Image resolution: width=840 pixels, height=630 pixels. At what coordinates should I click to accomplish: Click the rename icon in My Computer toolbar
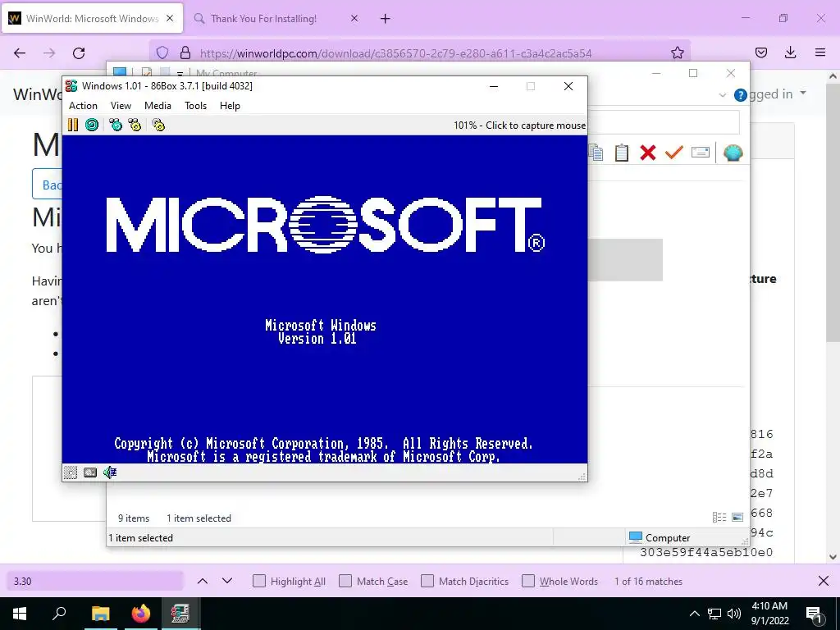701,153
